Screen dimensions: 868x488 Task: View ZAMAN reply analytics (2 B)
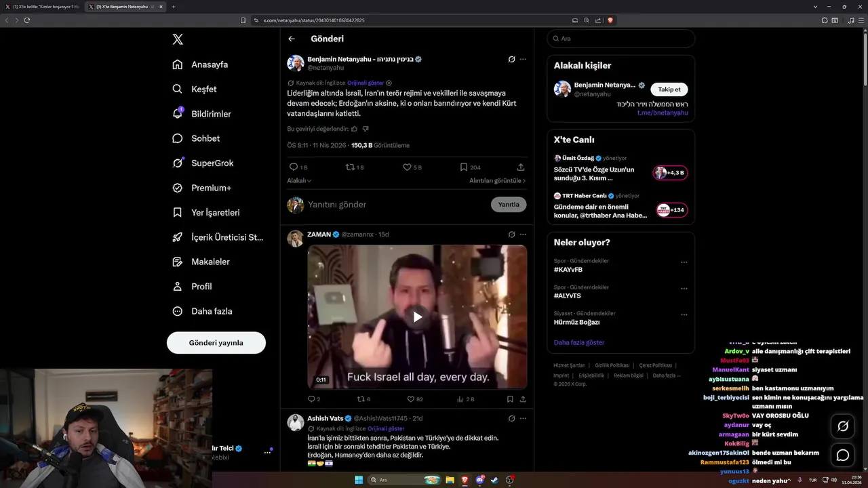pos(466,399)
